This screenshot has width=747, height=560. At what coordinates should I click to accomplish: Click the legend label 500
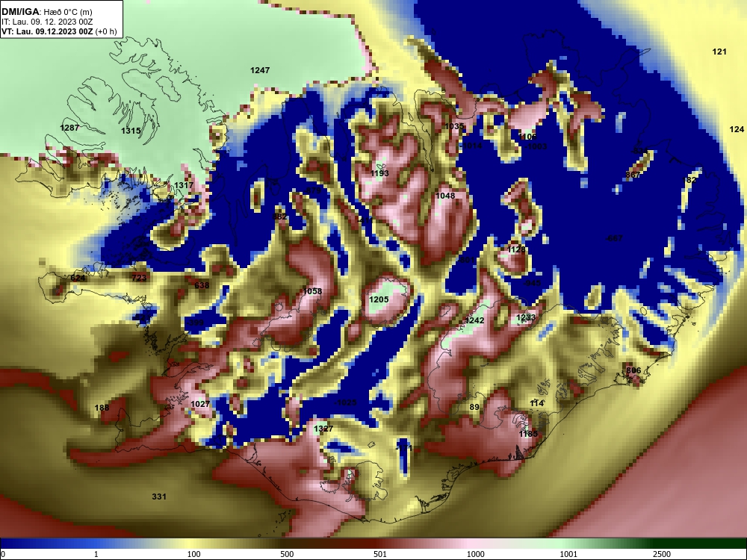[287, 554]
